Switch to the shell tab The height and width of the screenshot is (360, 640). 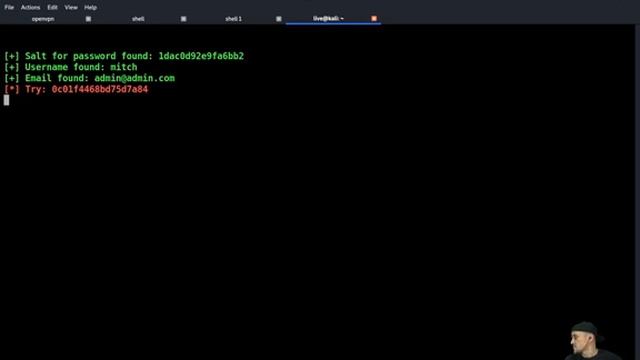(x=138, y=19)
